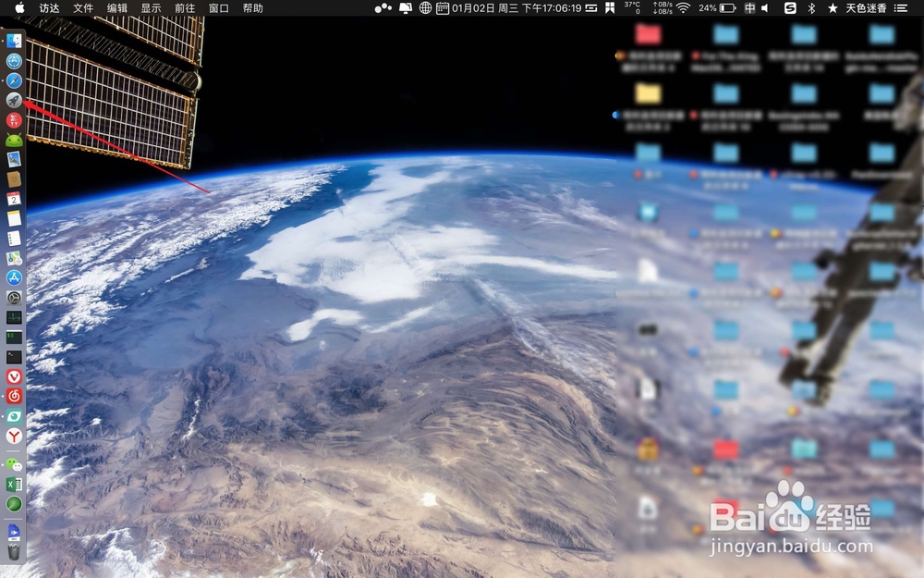Open the Trash in the Dock
The image size is (924, 578).
(x=14, y=552)
